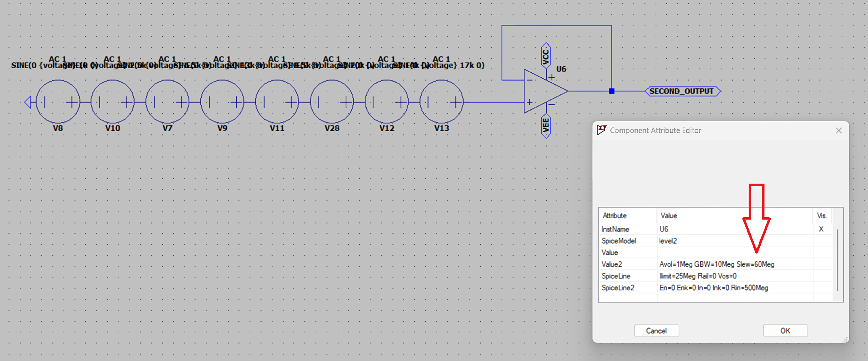Close the Component Attribute Editor dialog
This screenshot has width=868, height=361.
tap(839, 131)
